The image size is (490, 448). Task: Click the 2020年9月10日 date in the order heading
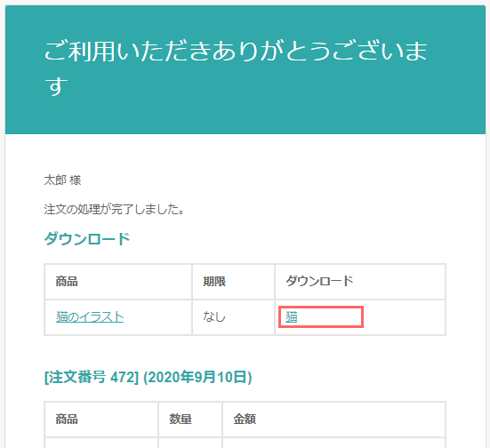tap(197, 377)
